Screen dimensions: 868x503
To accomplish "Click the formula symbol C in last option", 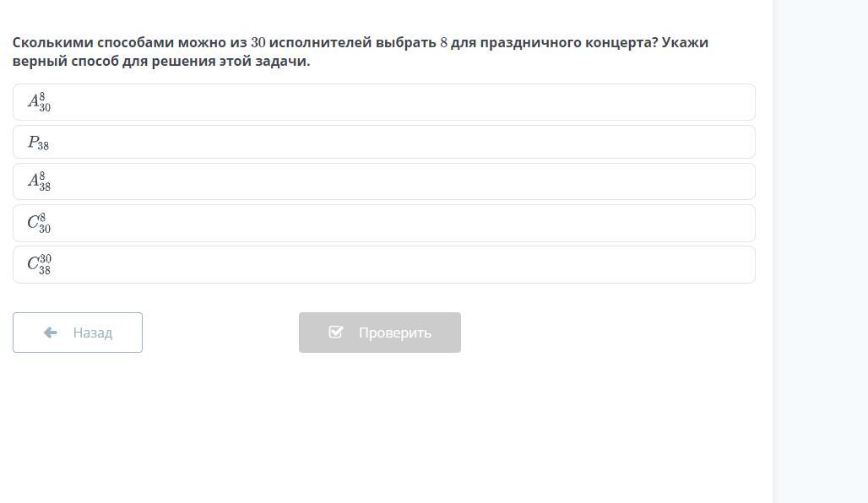I will [x=33, y=263].
